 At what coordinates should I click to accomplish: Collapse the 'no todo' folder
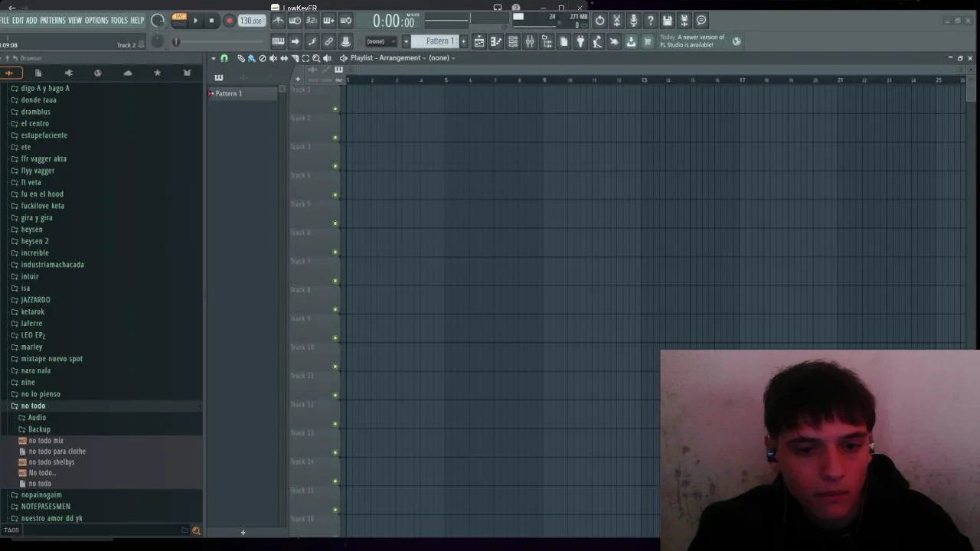click(x=33, y=406)
